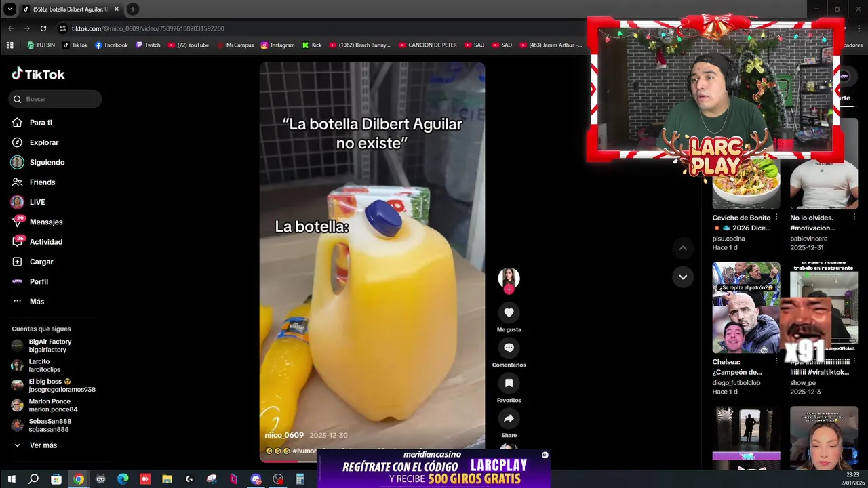Screen dimensions: 868x488
Task: Click the show_pe author name
Action: tap(803, 382)
